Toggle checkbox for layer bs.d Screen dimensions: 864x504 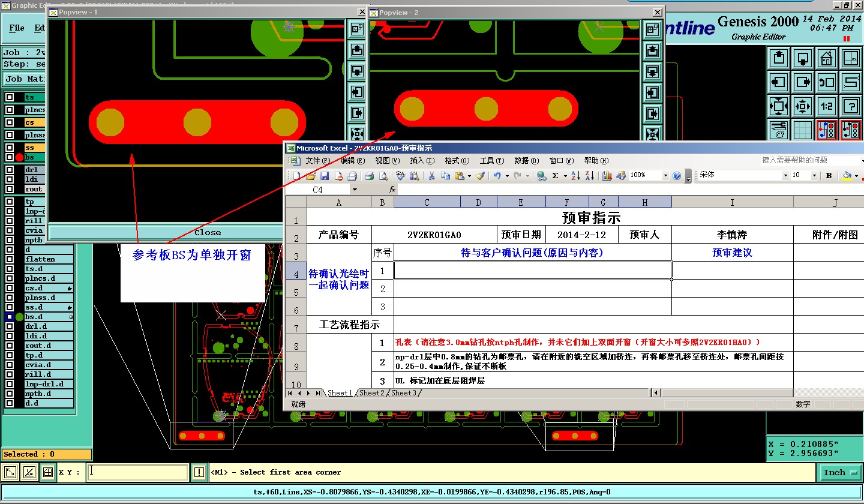tap(10, 317)
